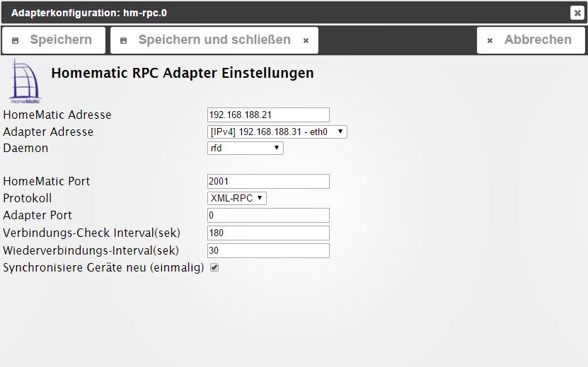Cancel with the Abbrechen button
This screenshot has width=588, height=367.
click(x=531, y=40)
